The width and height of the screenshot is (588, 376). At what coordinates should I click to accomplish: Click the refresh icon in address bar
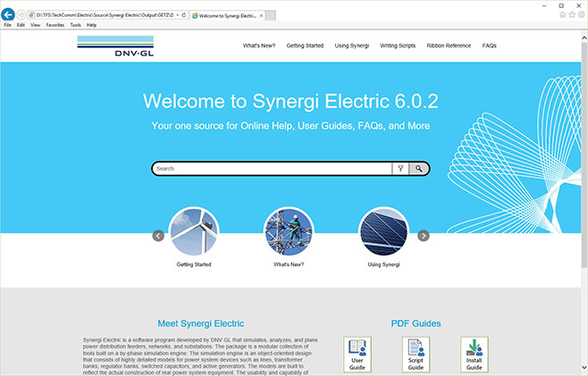(x=184, y=15)
